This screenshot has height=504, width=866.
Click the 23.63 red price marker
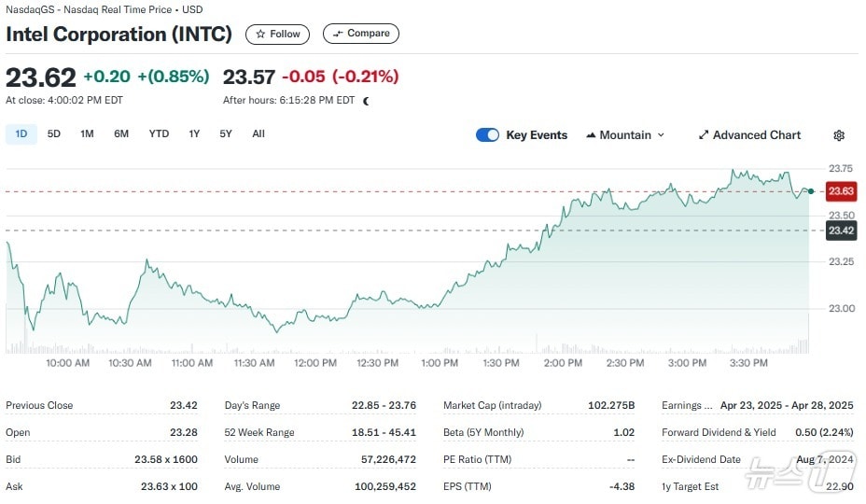(841, 191)
